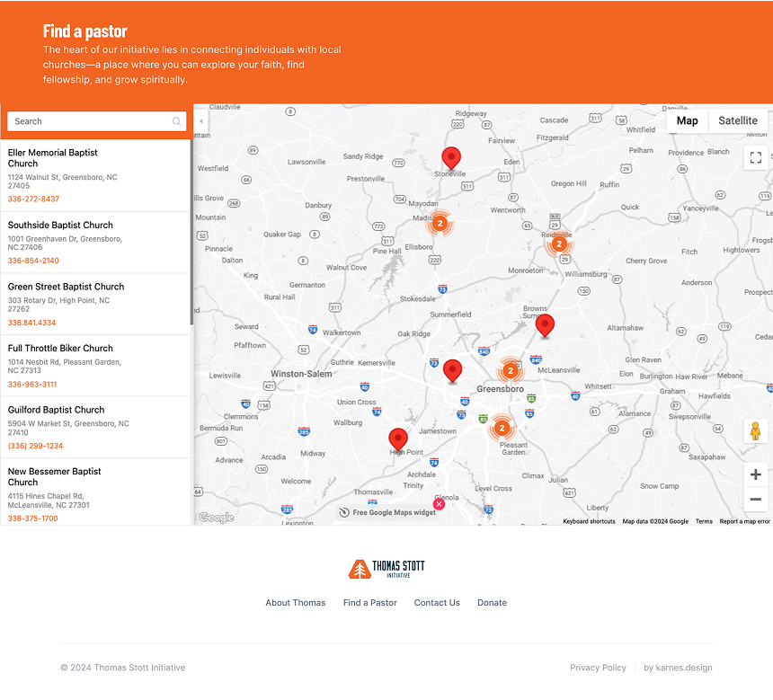Open Keyboard shortcuts on map
This screenshot has height=700, width=773.
point(589,521)
